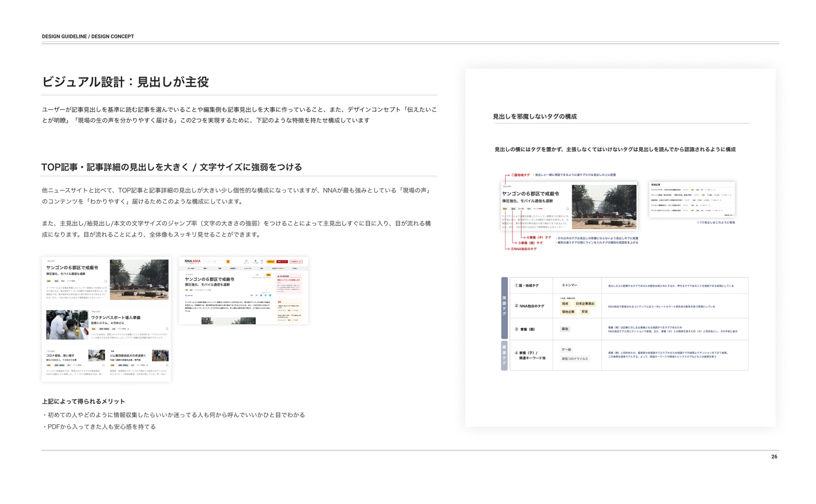
Task: Open the Yangon street photo in top-left article card
Action: 139,279
